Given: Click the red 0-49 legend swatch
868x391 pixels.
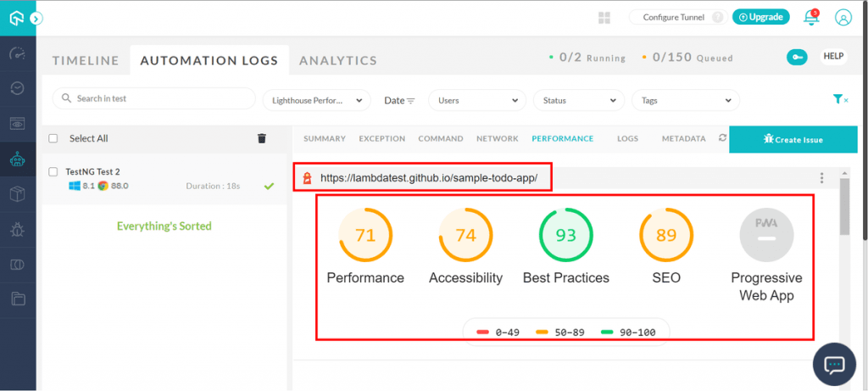Looking at the screenshot, I should [x=482, y=332].
